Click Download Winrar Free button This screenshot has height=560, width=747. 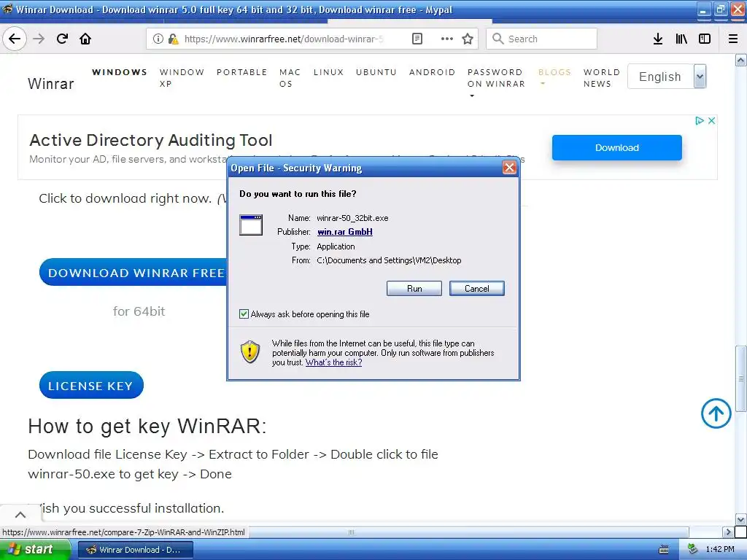coord(134,273)
